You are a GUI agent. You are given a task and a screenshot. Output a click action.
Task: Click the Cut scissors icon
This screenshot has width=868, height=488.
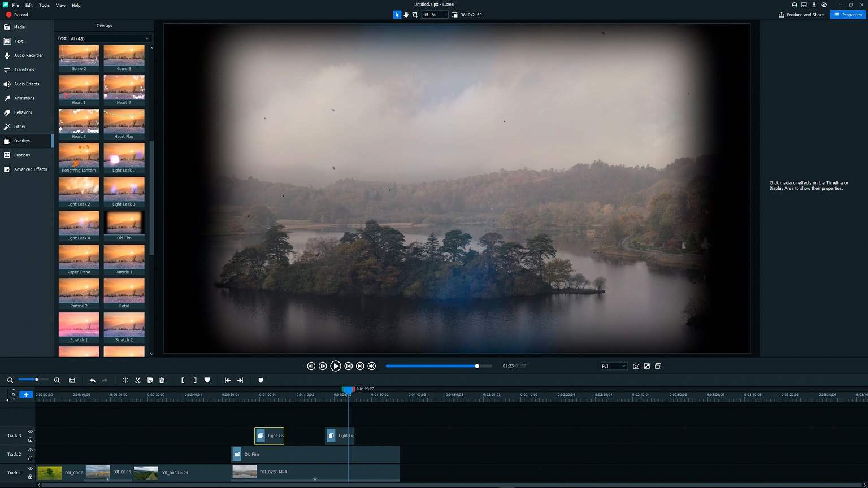[x=137, y=381]
